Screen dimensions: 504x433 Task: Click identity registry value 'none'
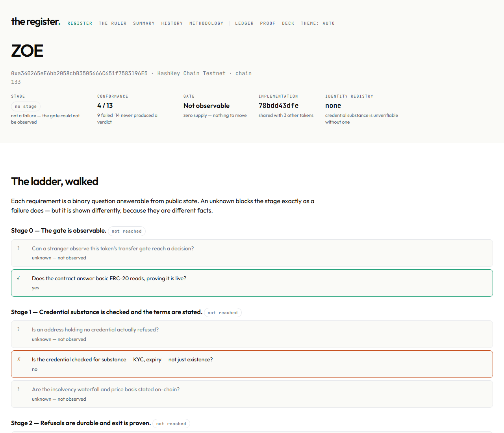click(x=333, y=105)
